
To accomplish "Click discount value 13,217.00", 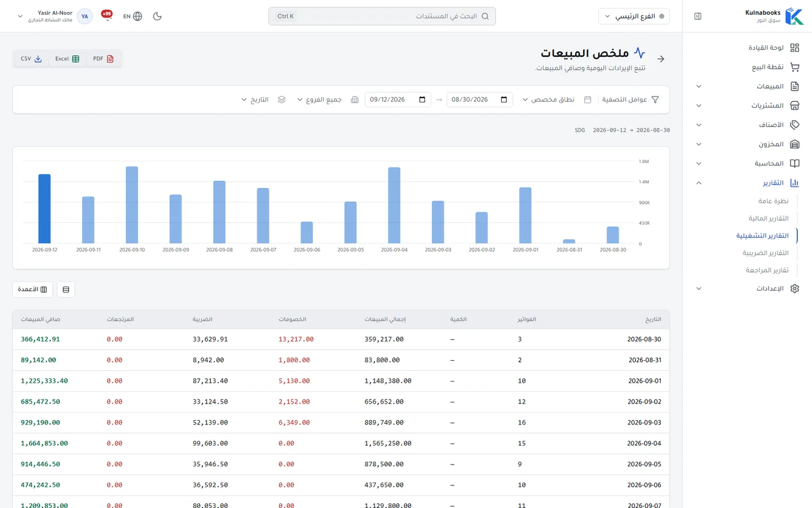I will point(296,339).
